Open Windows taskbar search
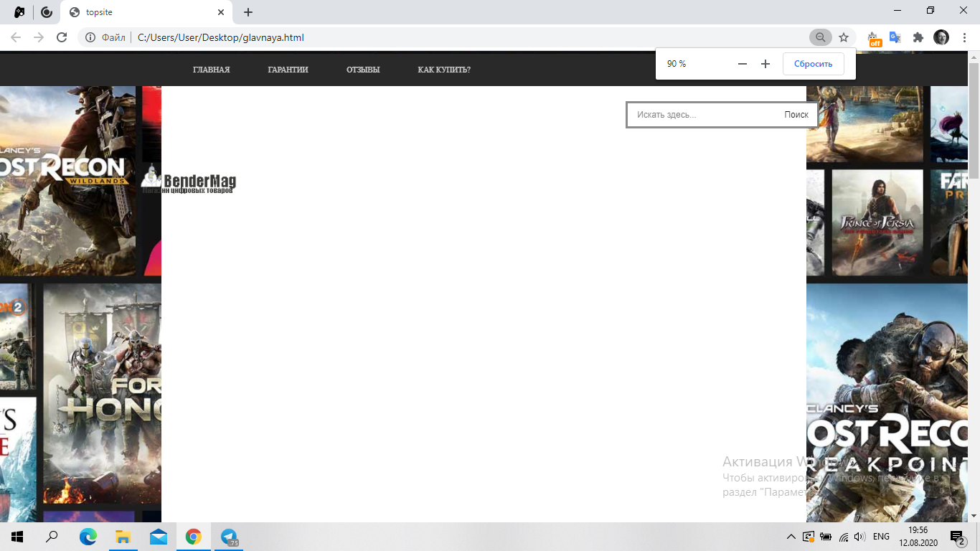 [52, 537]
